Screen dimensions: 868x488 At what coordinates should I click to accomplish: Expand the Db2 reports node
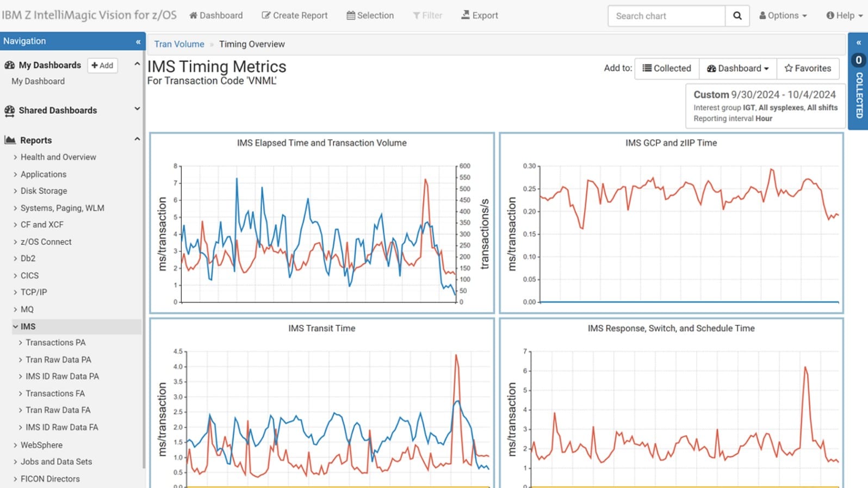(x=15, y=258)
